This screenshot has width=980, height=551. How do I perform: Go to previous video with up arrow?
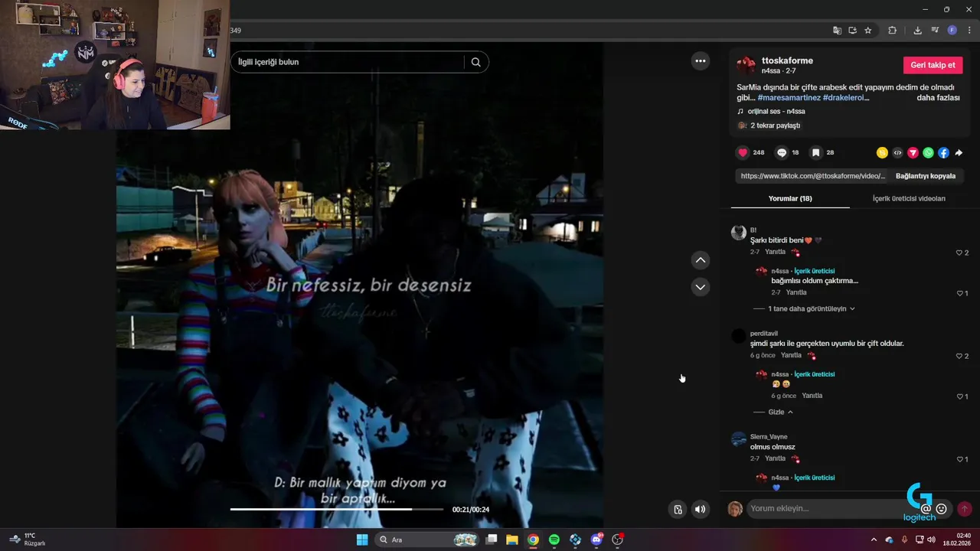(x=701, y=260)
